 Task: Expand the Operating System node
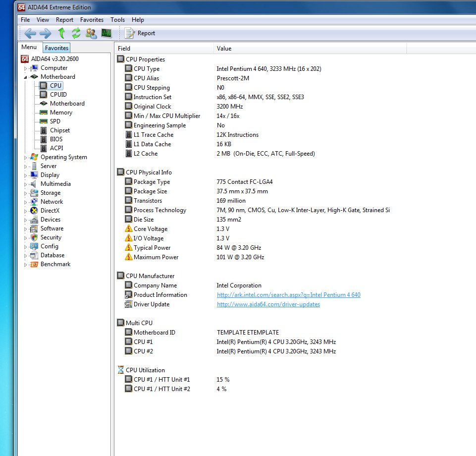[x=26, y=158]
